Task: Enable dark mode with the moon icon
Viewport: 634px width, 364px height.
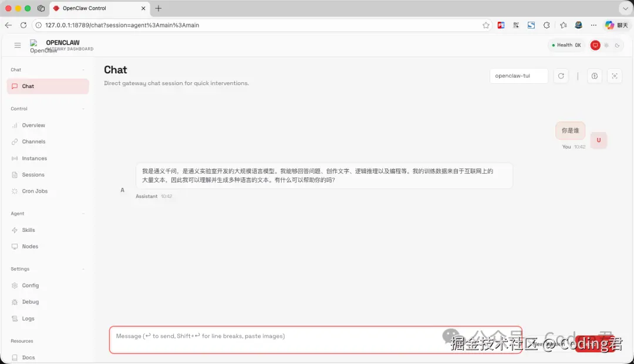Action: click(618, 45)
